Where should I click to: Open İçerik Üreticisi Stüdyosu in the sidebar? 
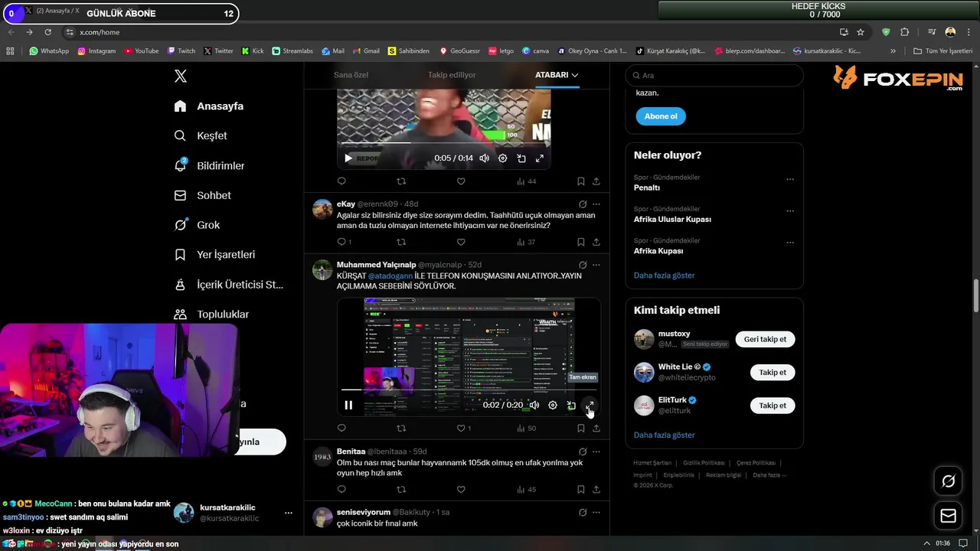(228, 284)
